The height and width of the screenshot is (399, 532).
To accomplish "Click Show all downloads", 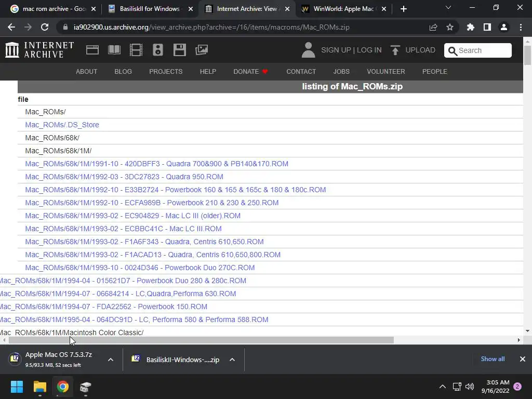I will click(493, 359).
